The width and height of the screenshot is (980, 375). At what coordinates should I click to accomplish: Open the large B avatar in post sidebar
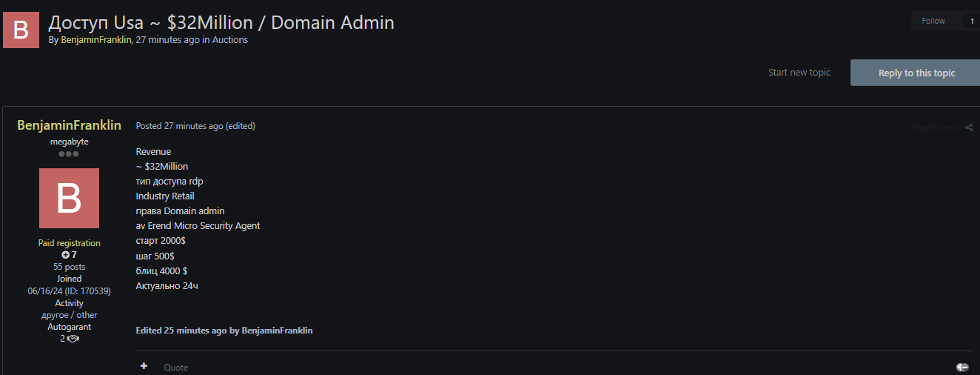tap(69, 199)
